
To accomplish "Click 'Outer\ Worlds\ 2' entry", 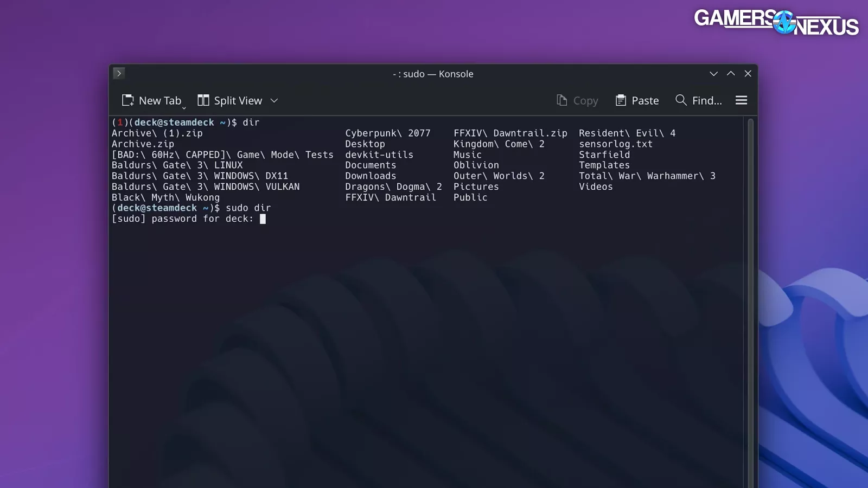I will point(499,176).
